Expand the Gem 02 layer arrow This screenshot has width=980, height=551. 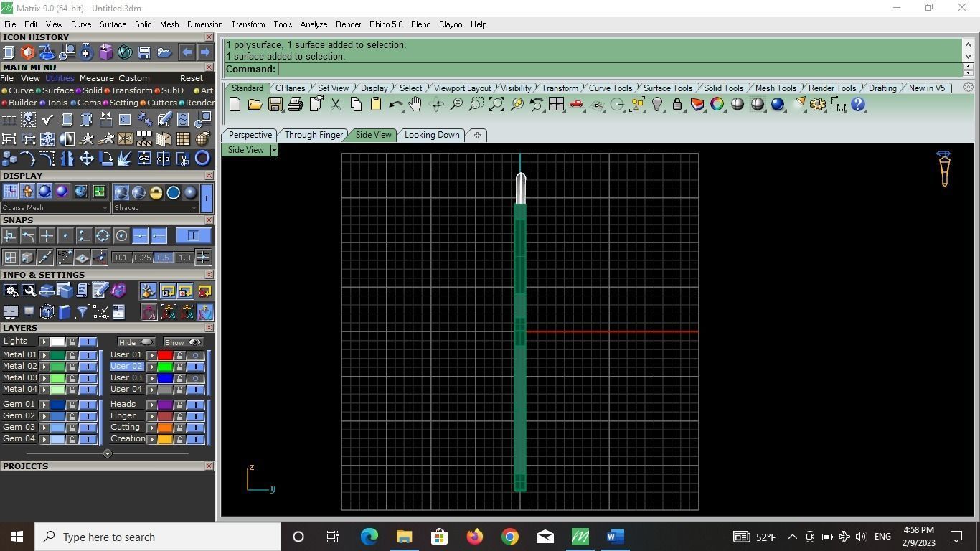click(x=44, y=416)
